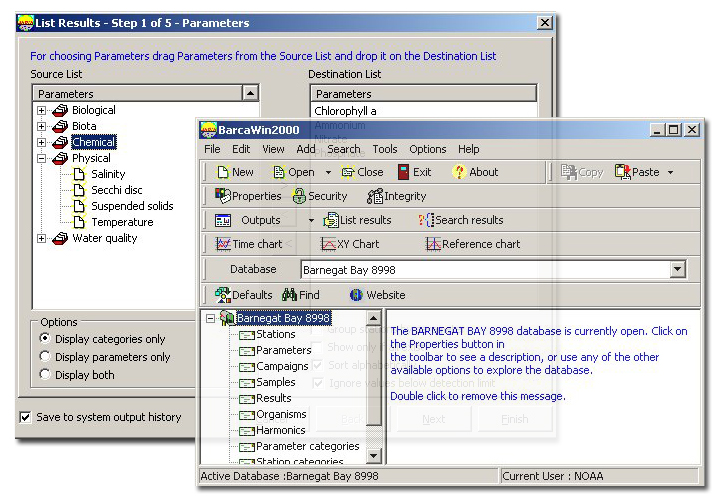
Task: Collapse the Physical tree node
Action: click(x=41, y=158)
